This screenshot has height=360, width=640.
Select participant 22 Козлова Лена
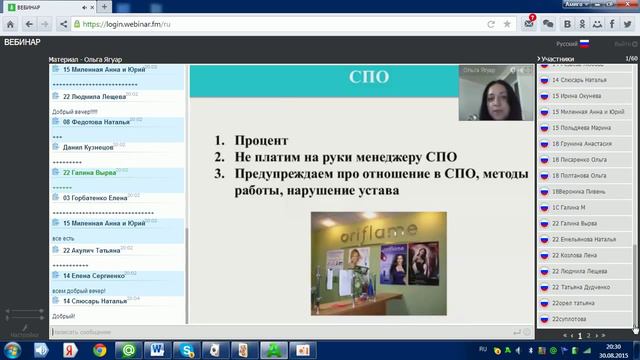tap(585, 255)
